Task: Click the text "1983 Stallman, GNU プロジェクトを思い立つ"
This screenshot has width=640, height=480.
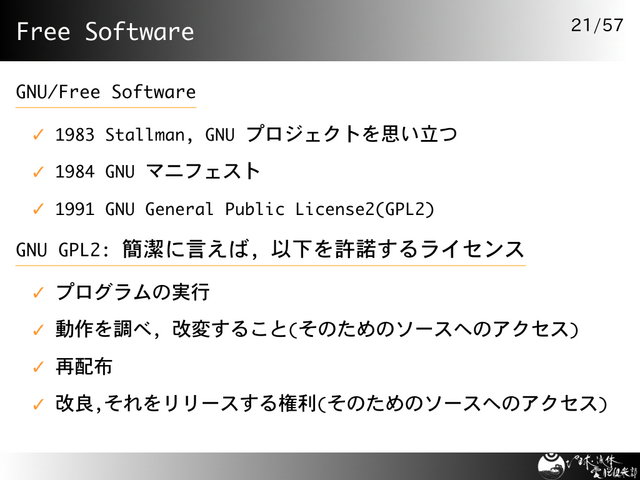Action: tap(256, 133)
